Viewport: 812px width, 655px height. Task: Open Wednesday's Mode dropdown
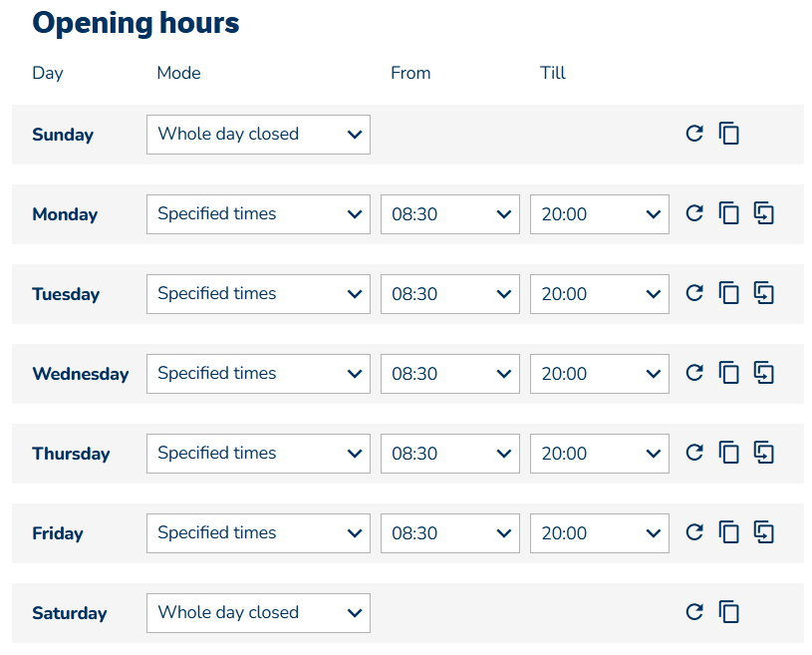[x=258, y=374]
